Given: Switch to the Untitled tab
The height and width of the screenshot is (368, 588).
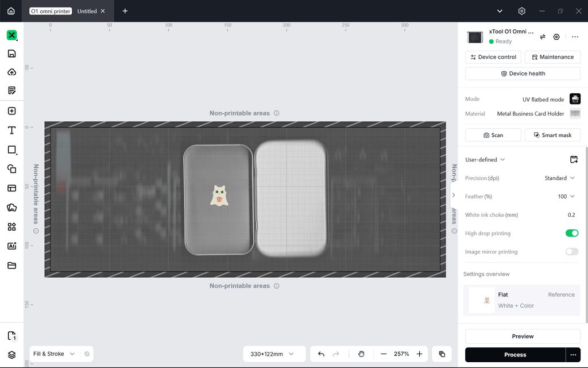Looking at the screenshot, I should click(x=87, y=11).
